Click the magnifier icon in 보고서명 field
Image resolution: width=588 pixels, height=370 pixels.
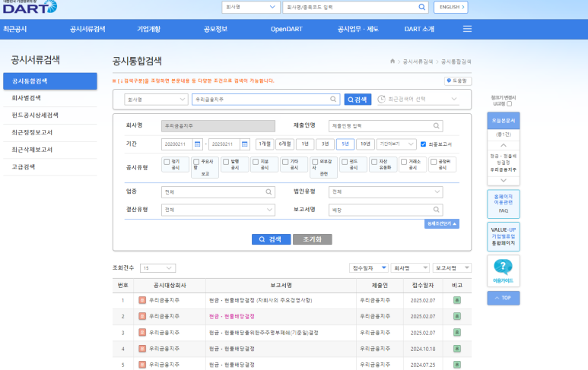436,210
